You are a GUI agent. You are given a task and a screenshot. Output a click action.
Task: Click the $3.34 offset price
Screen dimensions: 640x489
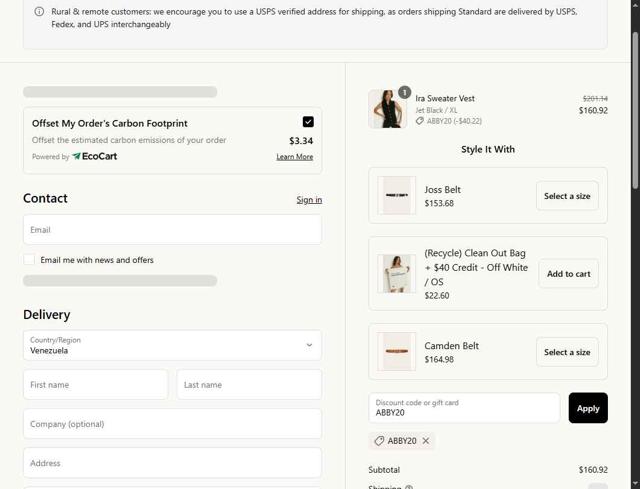301,141
